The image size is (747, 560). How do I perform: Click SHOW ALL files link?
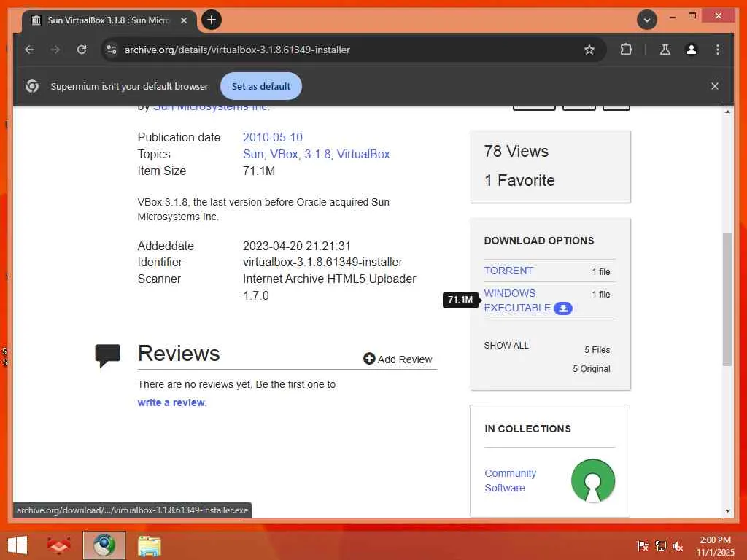[506, 345]
